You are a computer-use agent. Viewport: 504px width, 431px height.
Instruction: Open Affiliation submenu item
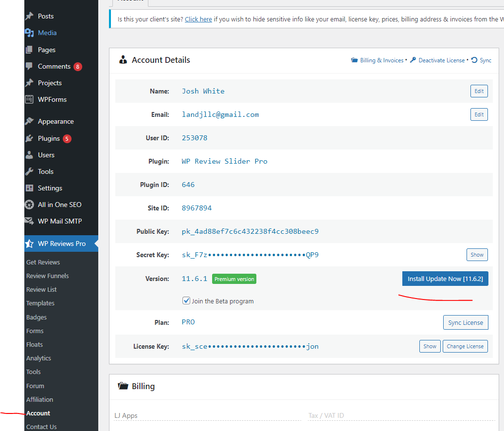click(x=39, y=399)
